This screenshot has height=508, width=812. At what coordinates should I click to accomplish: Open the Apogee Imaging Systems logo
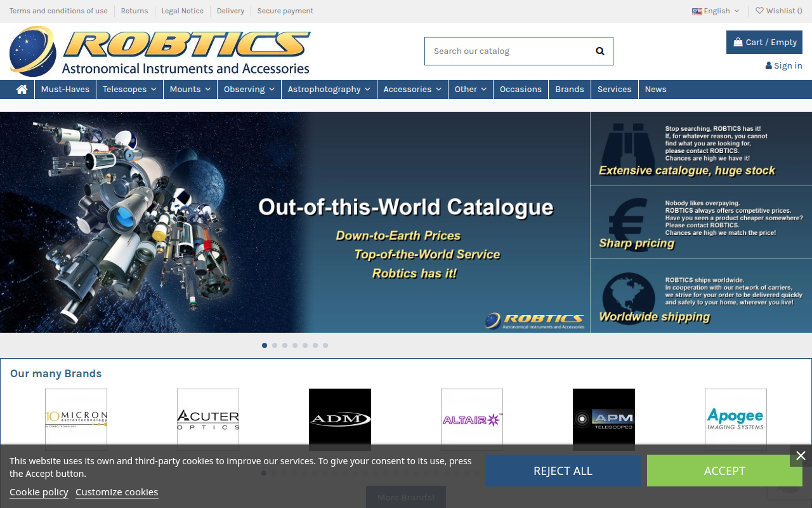(736, 418)
